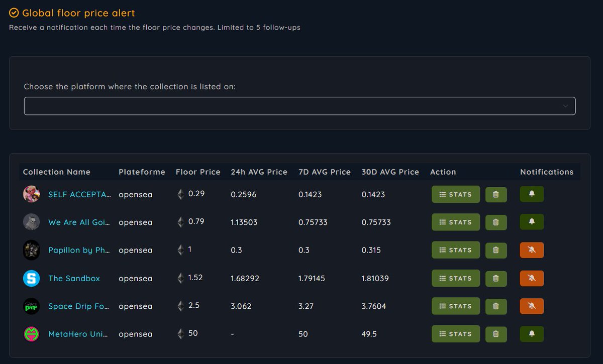
Task: Click The Sandbox blue S logo
Action: pyautogui.click(x=32, y=278)
